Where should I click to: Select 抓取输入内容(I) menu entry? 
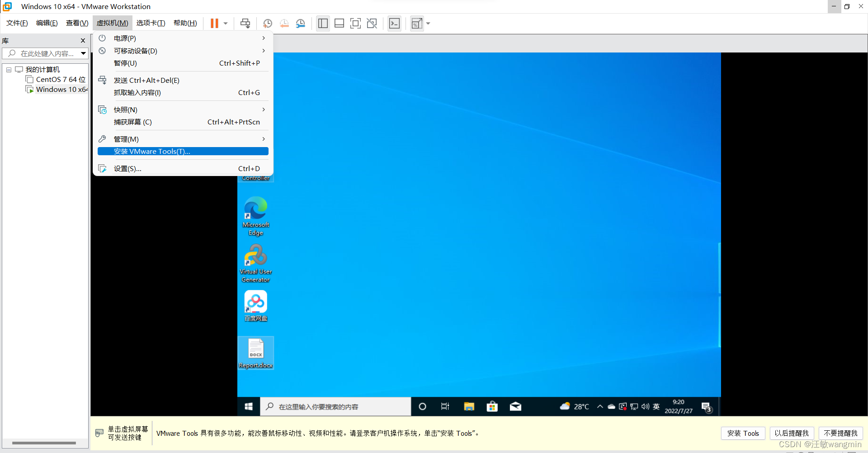183,93
